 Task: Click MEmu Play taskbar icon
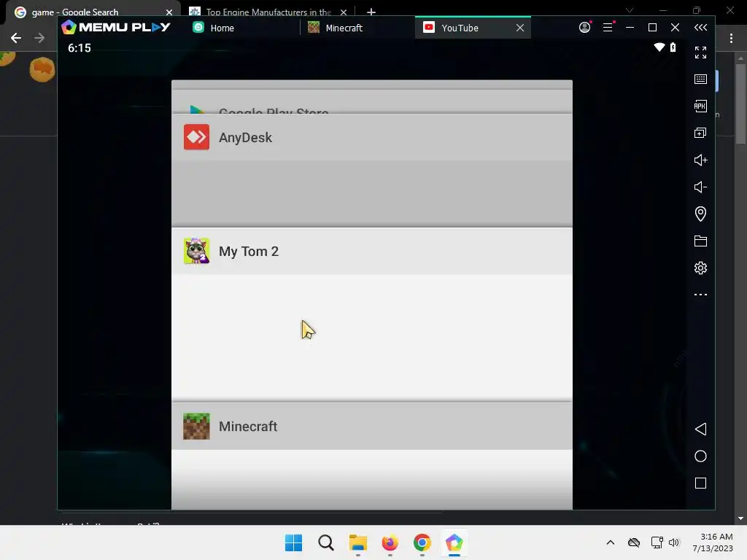click(x=454, y=542)
